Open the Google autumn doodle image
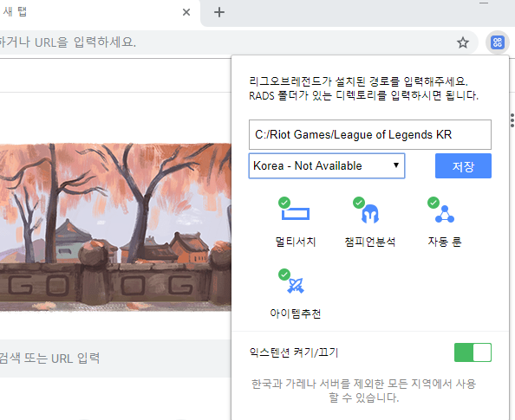 coord(115,227)
